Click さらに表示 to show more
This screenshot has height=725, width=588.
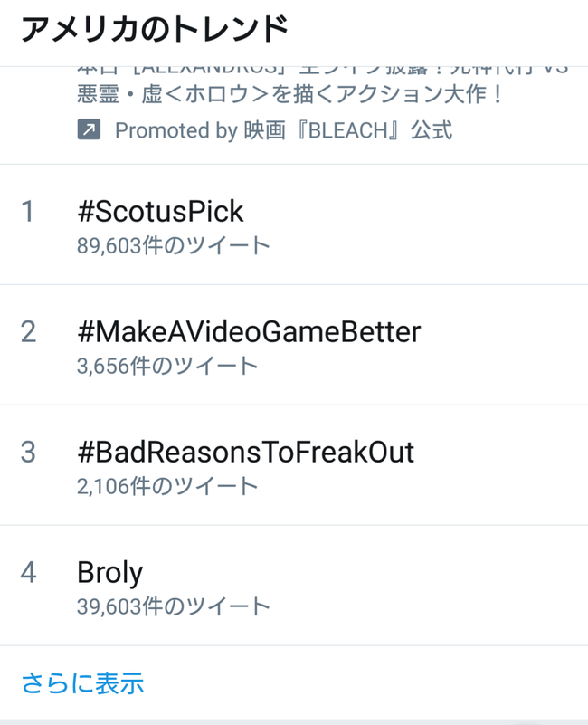tap(82, 683)
